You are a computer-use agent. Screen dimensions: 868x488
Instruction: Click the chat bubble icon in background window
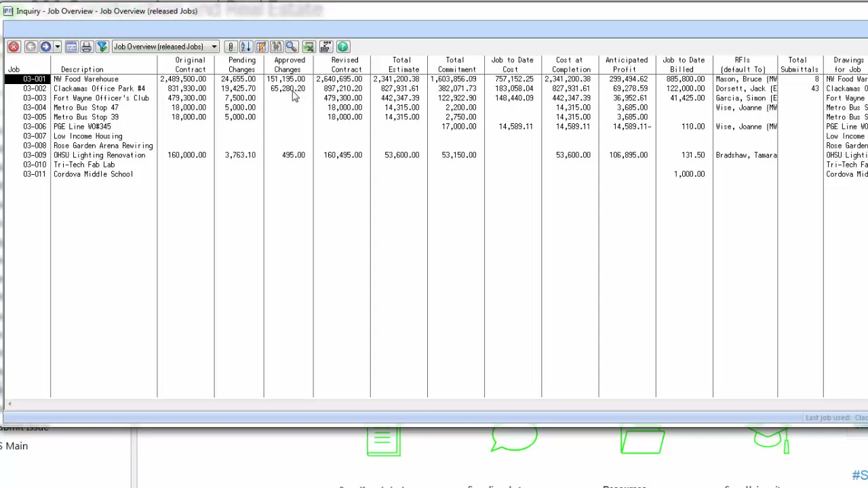tap(513, 440)
